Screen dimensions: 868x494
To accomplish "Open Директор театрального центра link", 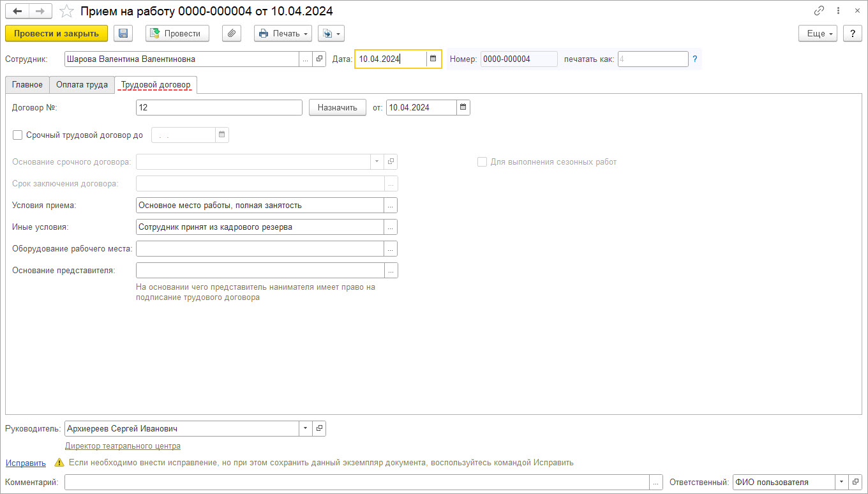I will click(x=123, y=446).
